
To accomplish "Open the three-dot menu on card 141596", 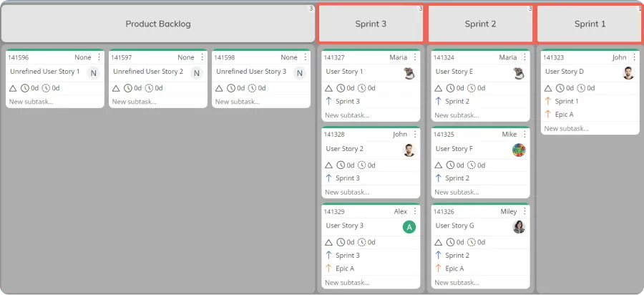I will click(x=99, y=57).
